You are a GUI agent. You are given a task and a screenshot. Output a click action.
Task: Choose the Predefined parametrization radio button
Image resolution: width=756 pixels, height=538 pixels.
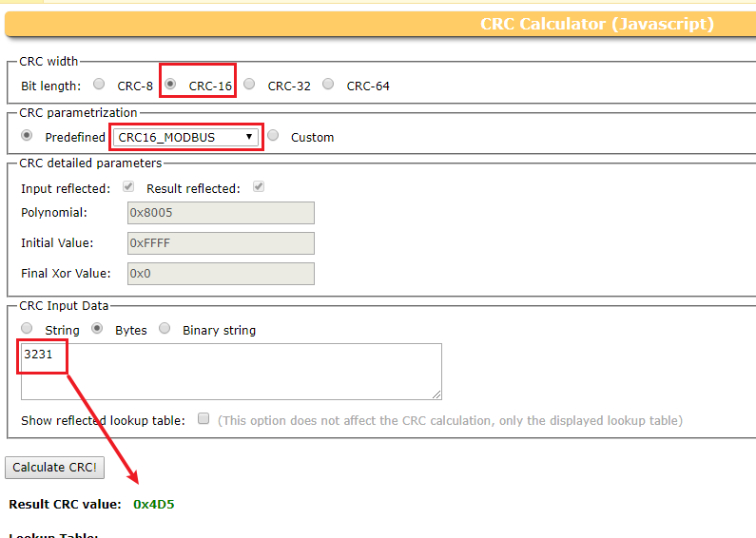tap(27, 136)
